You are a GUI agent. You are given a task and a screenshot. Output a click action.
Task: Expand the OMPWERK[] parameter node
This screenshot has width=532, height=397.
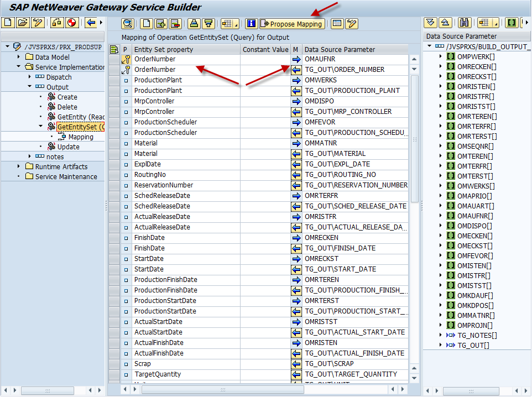(x=440, y=56)
